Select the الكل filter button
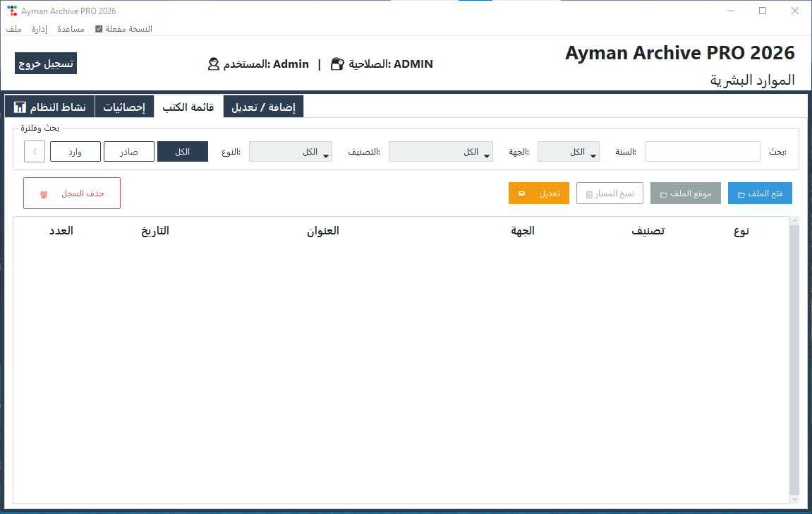Screen dimensions: 812x514 tap(183, 152)
